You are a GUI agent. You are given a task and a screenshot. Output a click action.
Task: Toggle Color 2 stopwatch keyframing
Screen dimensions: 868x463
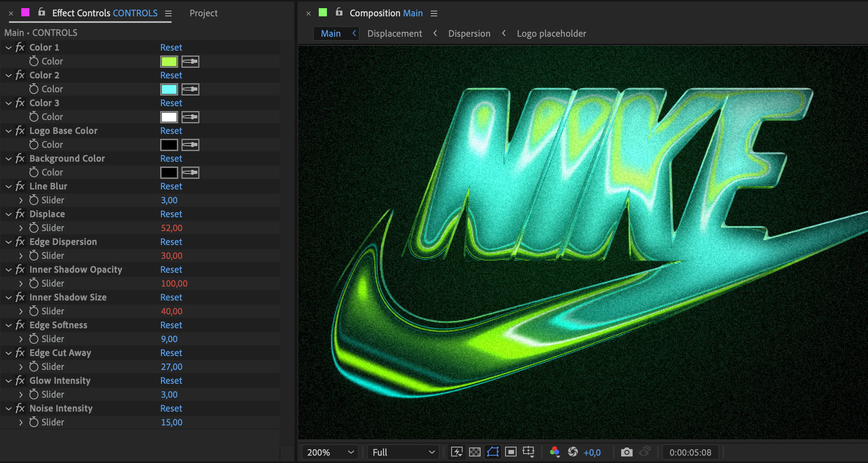[34, 89]
